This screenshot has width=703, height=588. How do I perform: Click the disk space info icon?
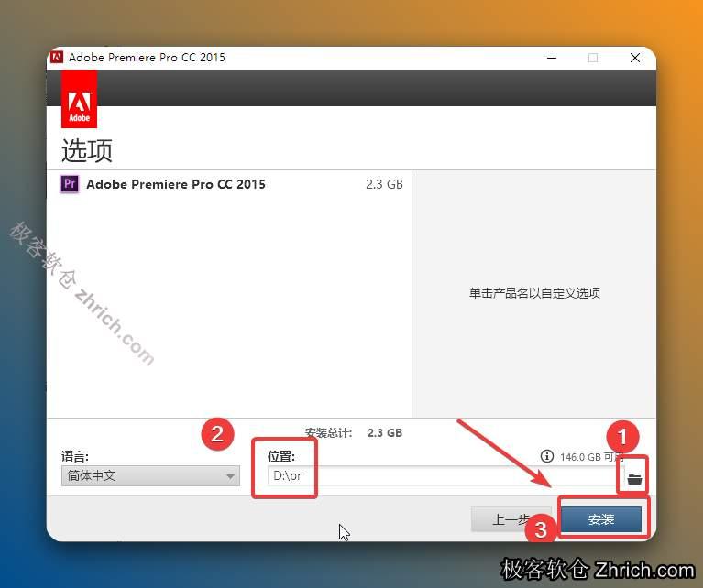pos(546,456)
